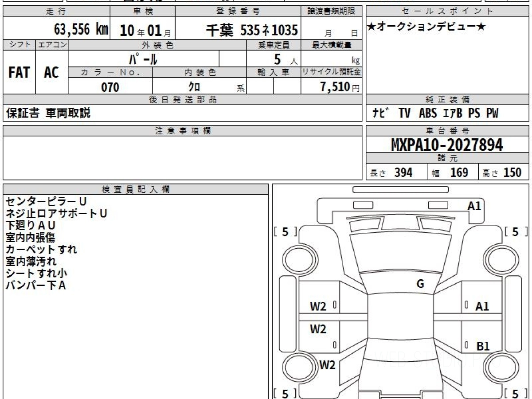Screen dimensions: 532x399
Task: Select the A1 mark beside the front door
Action: (x=482, y=306)
